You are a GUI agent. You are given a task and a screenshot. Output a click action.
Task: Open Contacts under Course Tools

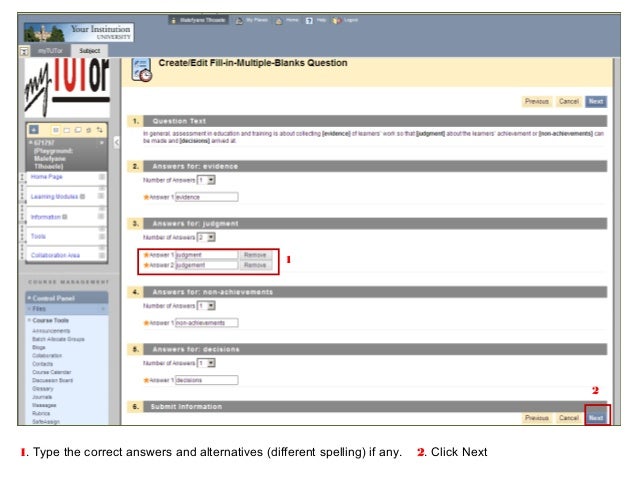[42, 364]
